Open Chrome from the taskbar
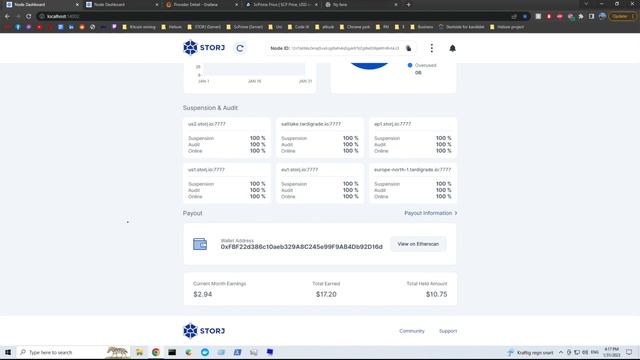This screenshot has height=360, width=640. 156,352
